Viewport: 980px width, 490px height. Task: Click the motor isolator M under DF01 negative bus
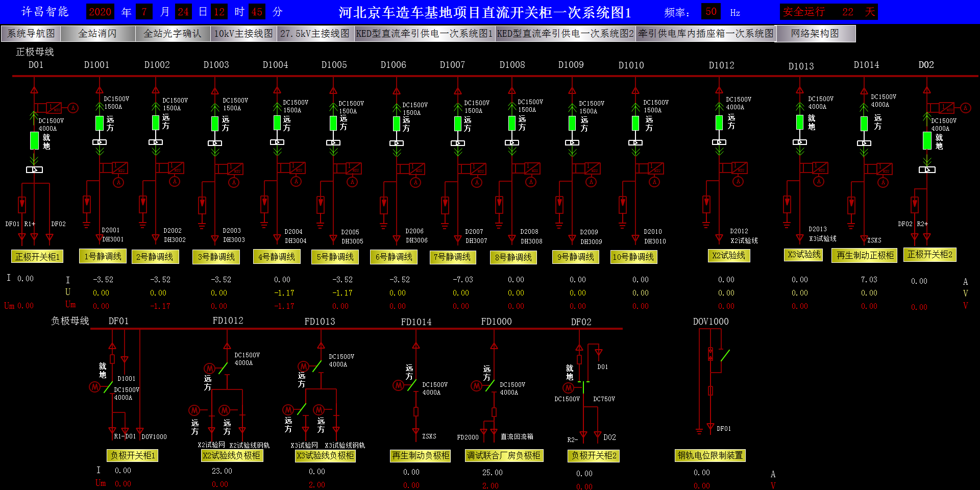[x=94, y=387]
